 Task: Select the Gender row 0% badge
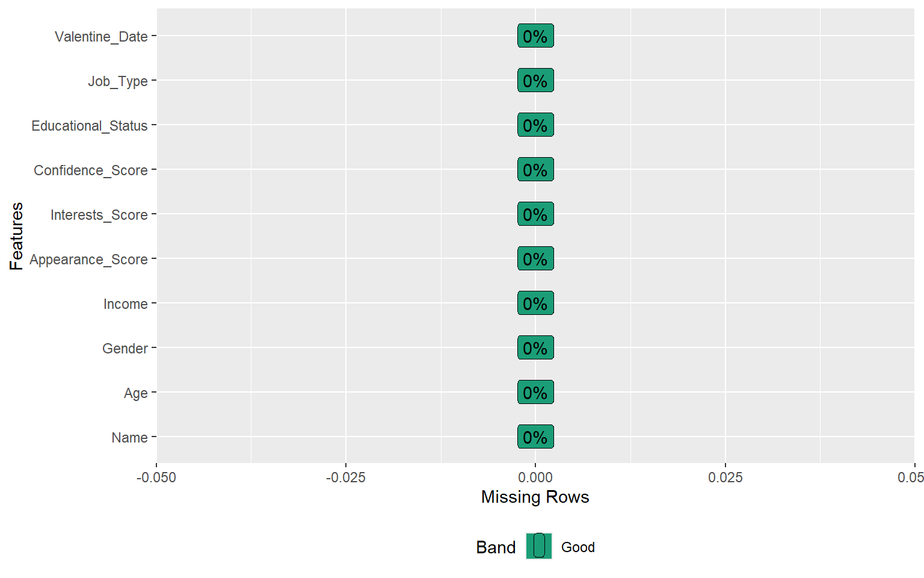click(x=535, y=348)
